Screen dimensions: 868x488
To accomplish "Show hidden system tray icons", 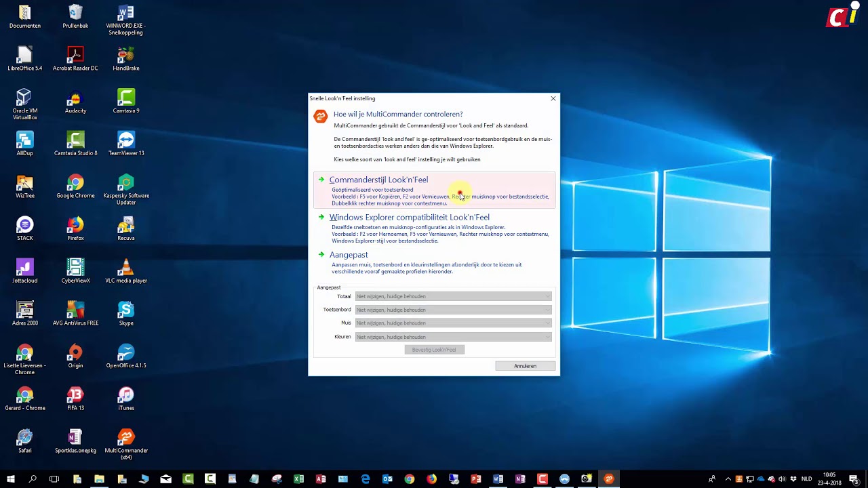I will 728,479.
